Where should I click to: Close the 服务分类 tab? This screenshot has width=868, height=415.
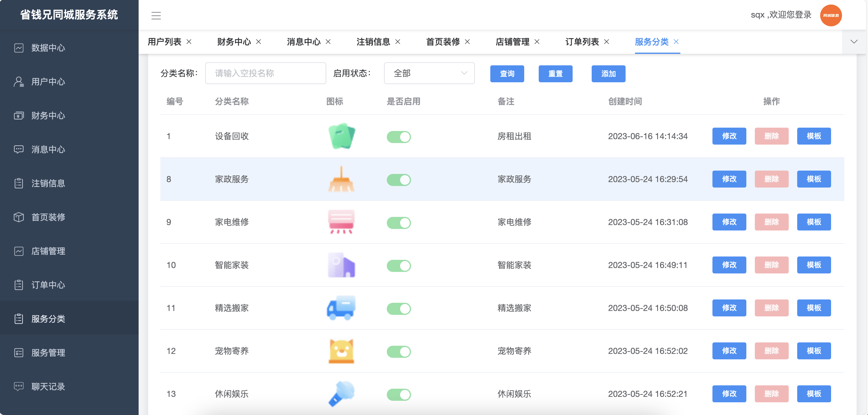click(x=676, y=41)
